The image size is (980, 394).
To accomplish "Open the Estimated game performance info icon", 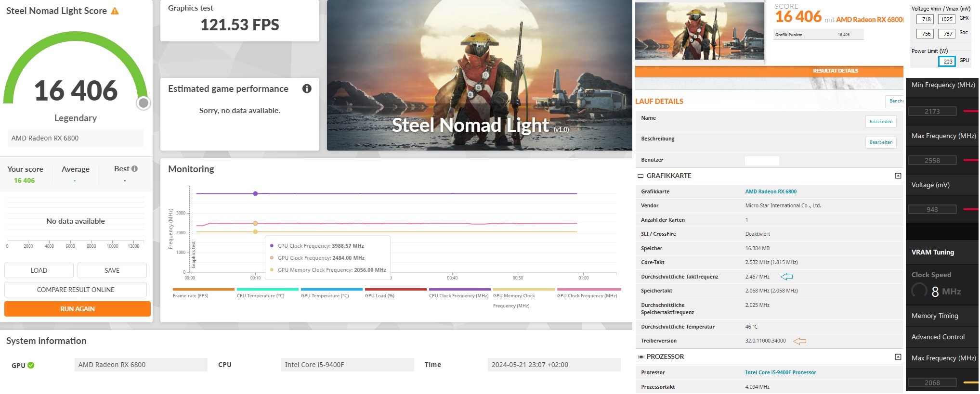I will pyautogui.click(x=307, y=89).
